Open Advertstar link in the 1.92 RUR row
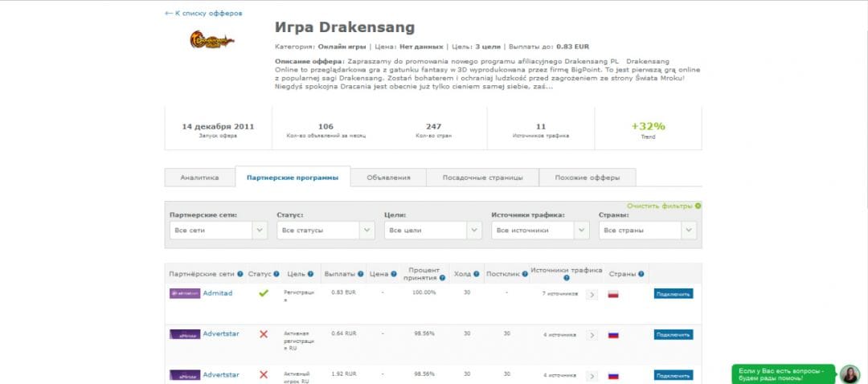The height and width of the screenshot is (384, 868). click(x=221, y=374)
